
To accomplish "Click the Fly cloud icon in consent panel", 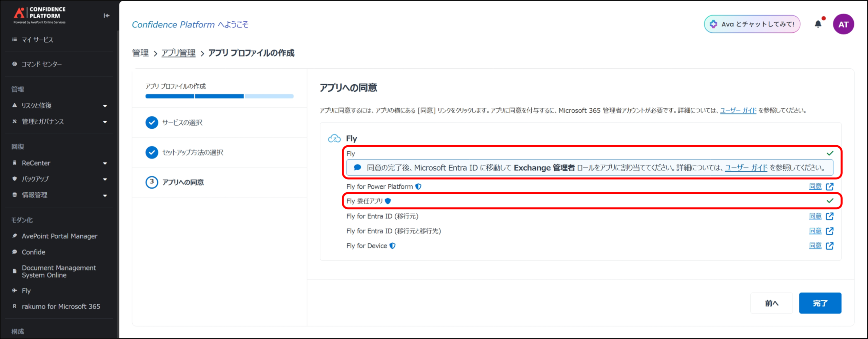I will pyautogui.click(x=334, y=139).
